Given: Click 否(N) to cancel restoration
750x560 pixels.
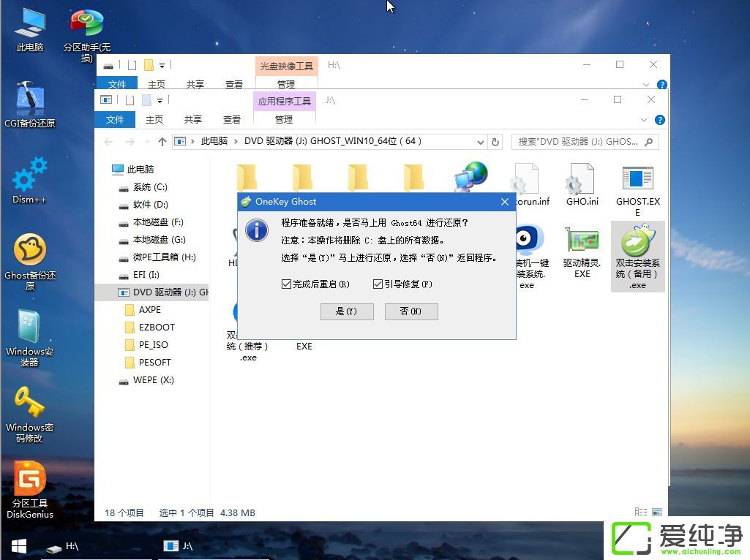Looking at the screenshot, I should click(x=410, y=311).
